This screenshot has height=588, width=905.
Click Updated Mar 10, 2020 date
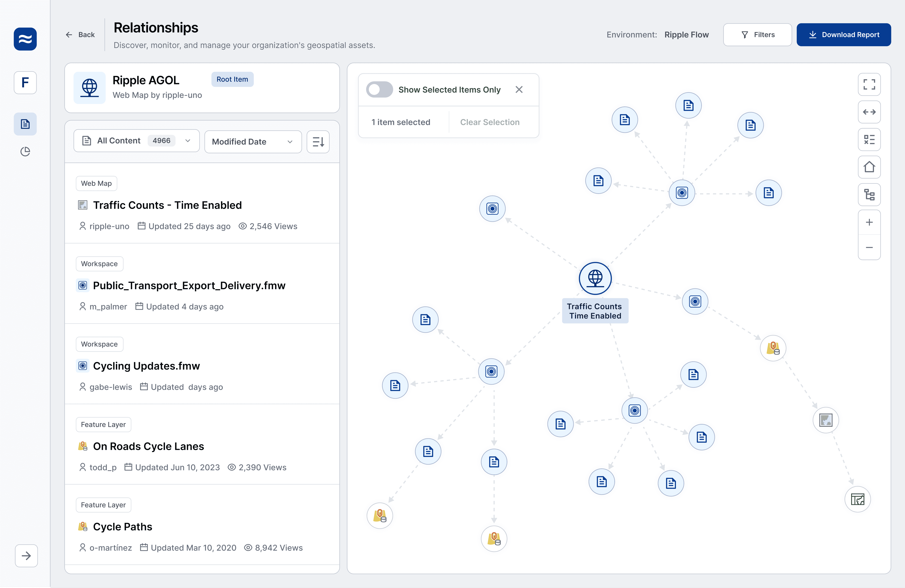click(193, 547)
